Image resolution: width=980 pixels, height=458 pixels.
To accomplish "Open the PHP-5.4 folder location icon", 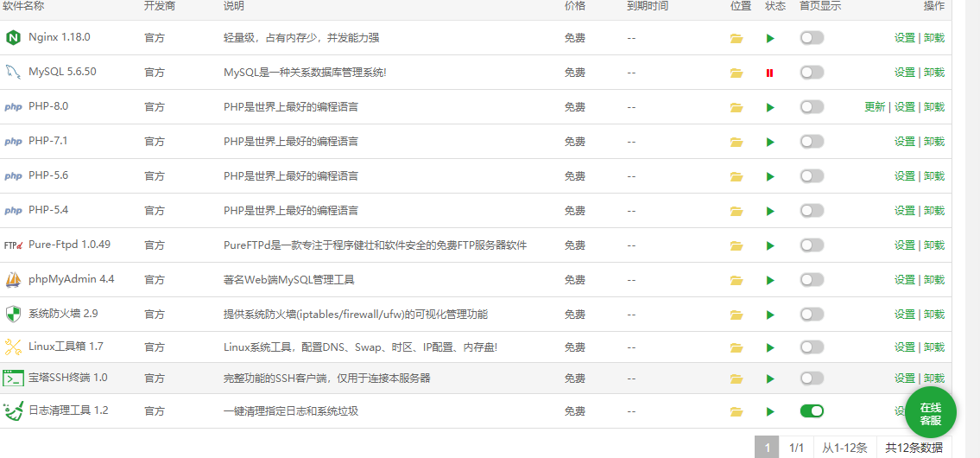I will pyautogui.click(x=737, y=211).
